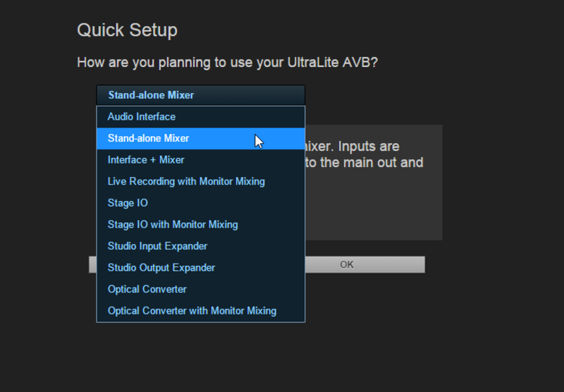The image size is (564, 392).
Task: Pick Live Recording with Monitor Mixing
Action: click(201, 182)
